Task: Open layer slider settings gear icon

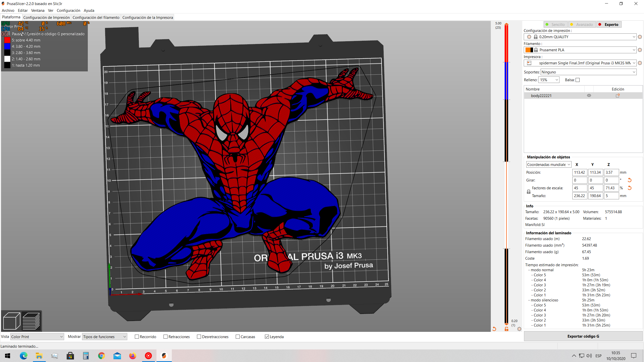Action: click(x=519, y=329)
